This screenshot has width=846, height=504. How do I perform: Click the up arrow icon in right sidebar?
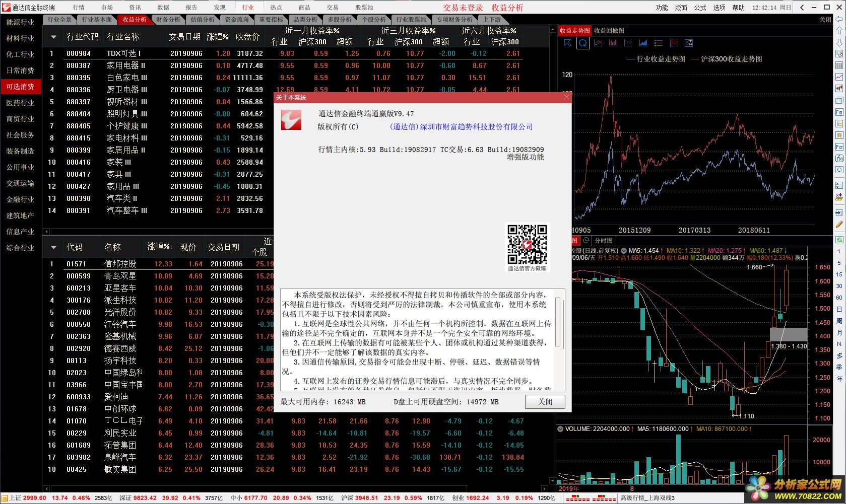839,31
